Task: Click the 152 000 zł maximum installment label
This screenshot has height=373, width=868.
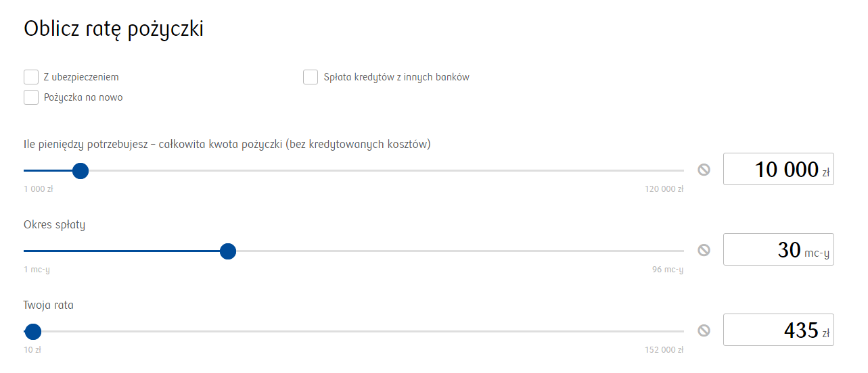Action: [664, 350]
